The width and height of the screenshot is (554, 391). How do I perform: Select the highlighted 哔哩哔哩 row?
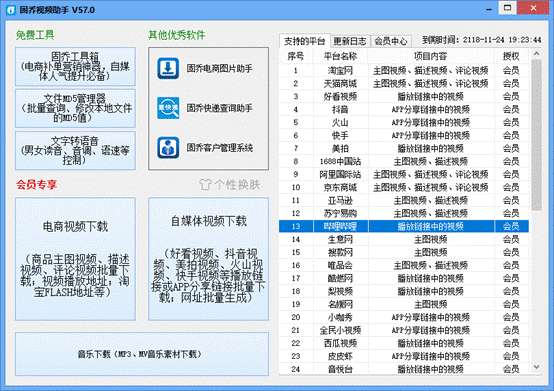[404, 226]
